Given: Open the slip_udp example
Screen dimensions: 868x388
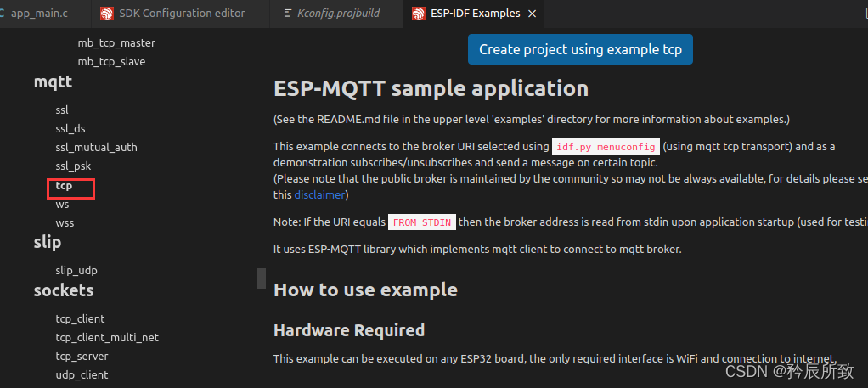Looking at the screenshot, I should coord(76,271).
